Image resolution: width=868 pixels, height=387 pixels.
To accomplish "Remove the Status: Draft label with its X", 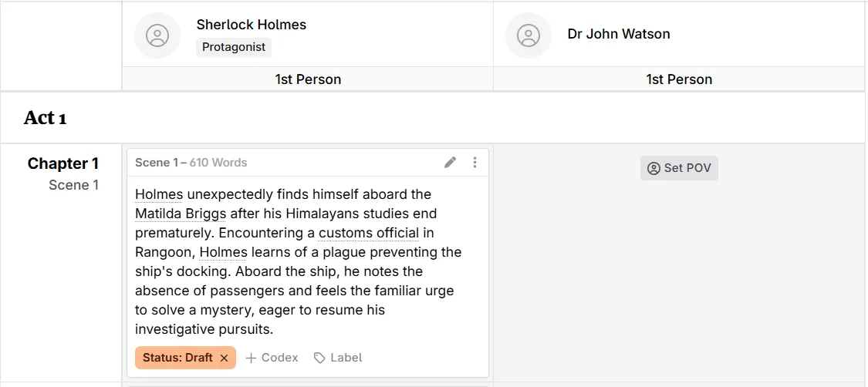I will click(x=225, y=358).
